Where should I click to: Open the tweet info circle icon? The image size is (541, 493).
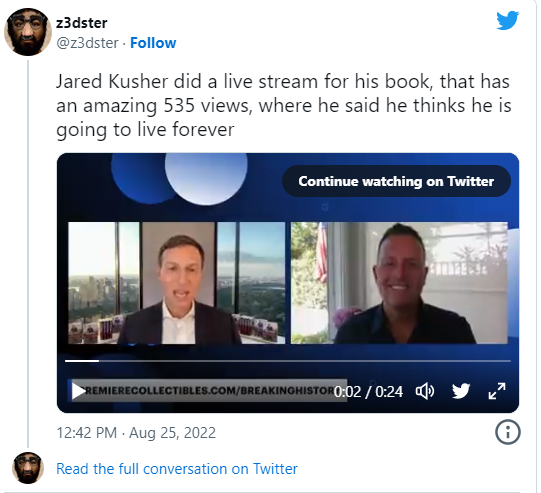[x=508, y=432]
